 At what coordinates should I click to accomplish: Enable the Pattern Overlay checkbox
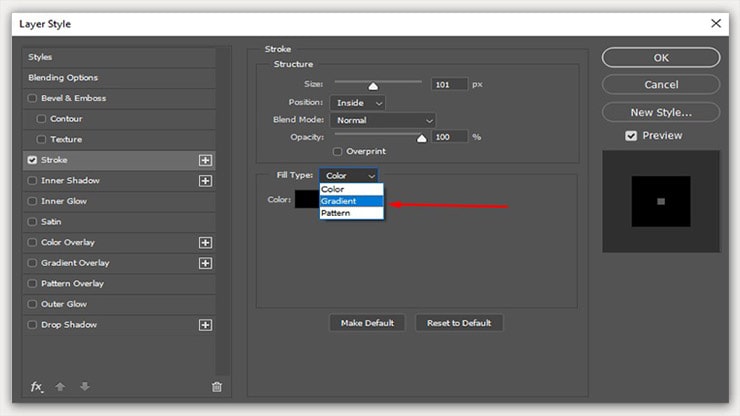click(32, 283)
